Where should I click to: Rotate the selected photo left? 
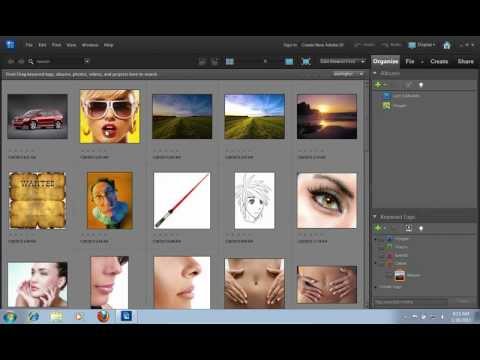tap(202, 61)
